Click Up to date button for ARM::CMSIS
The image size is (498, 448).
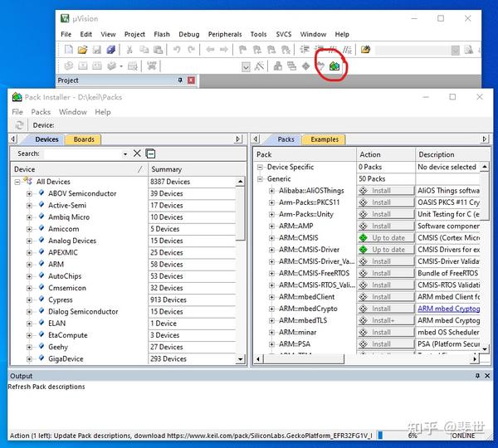[x=386, y=238]
